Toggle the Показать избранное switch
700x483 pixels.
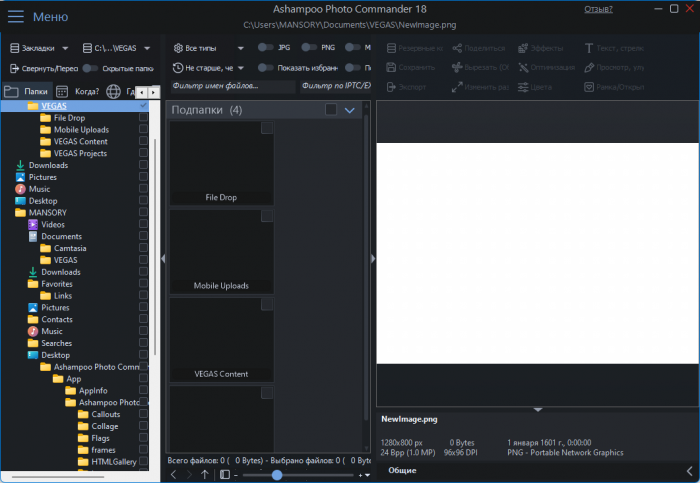[266, 67]
